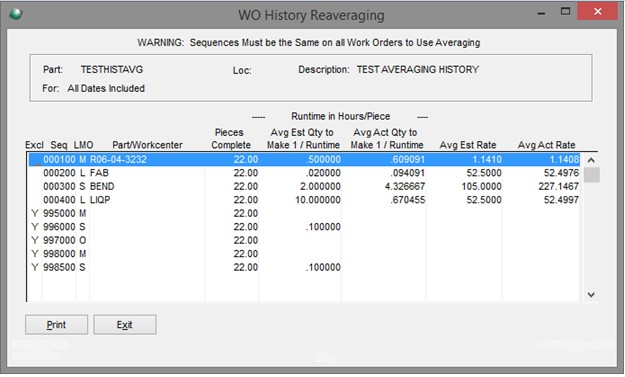Click the Avg Act Rate column header
This screenshot has width=625, height=377.
click(x=546, y=145)
